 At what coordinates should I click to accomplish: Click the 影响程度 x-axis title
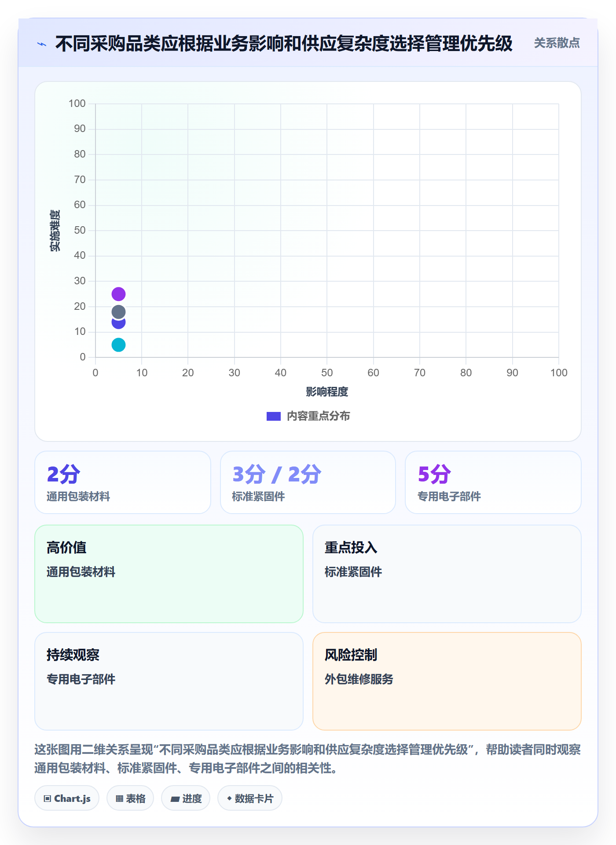tap(327, 392)
